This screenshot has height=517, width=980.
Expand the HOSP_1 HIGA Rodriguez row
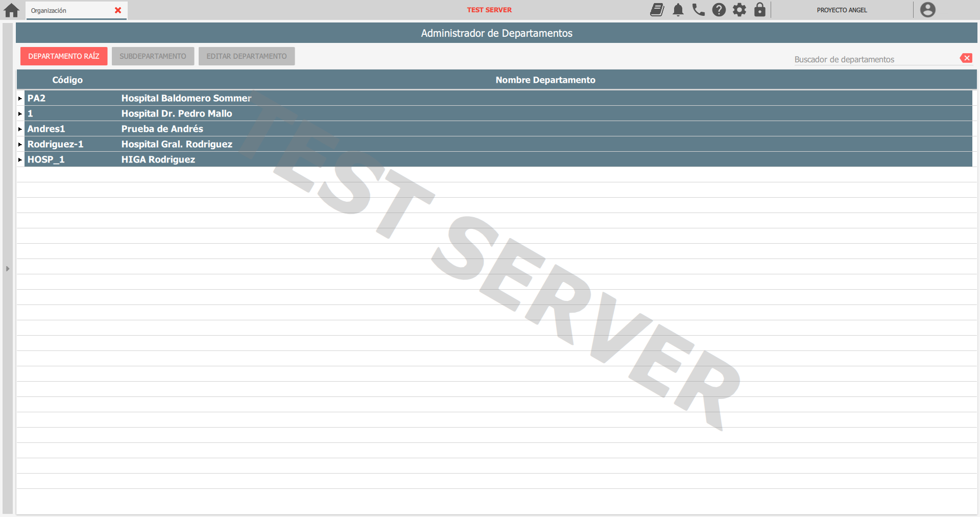pyautogui.click(x=20, y=160)
